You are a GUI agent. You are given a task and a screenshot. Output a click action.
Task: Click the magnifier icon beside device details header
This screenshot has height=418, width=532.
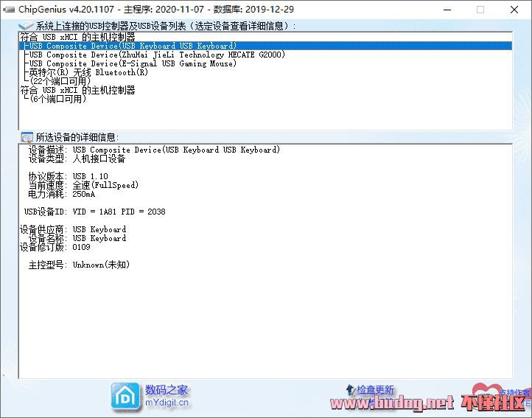(x=27, y=137)
